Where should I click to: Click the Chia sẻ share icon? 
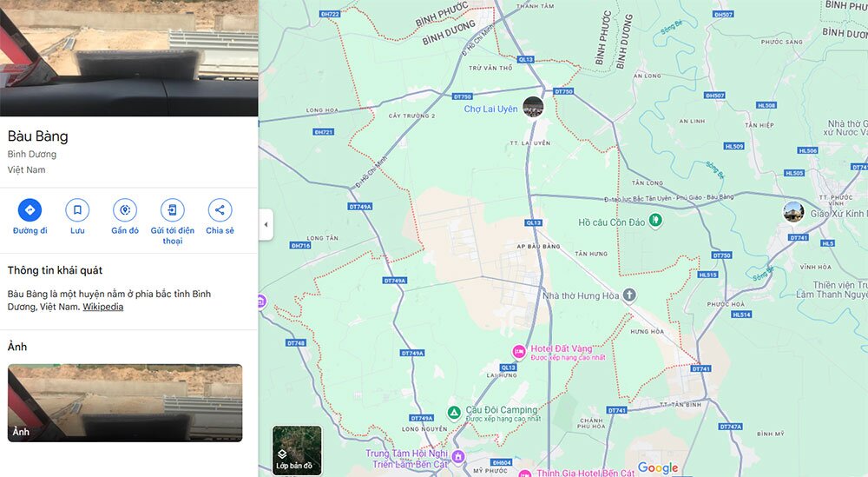pyautogui.click(x=220, y=210)
